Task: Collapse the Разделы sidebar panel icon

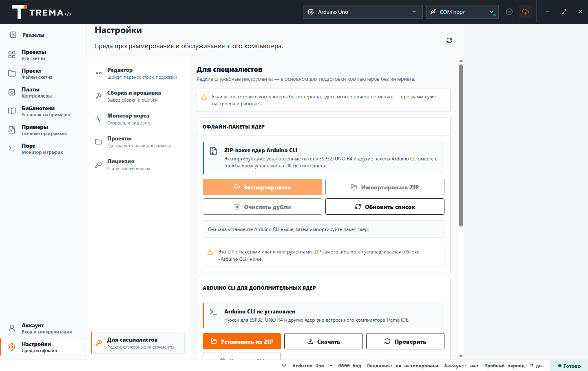Action: [x=13, y=35]
